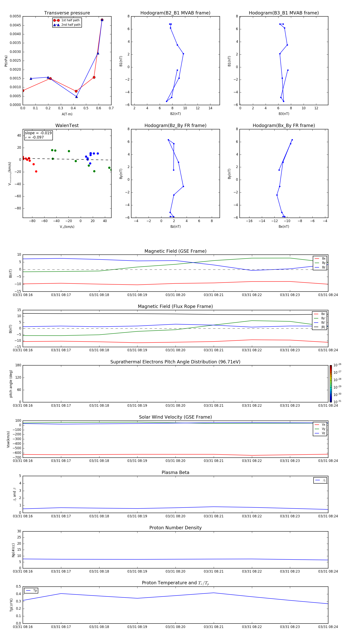The image size is (351, 644).
Task: Select the Bx legend entry in GSE magnetic field
Action: click(320, 259)
